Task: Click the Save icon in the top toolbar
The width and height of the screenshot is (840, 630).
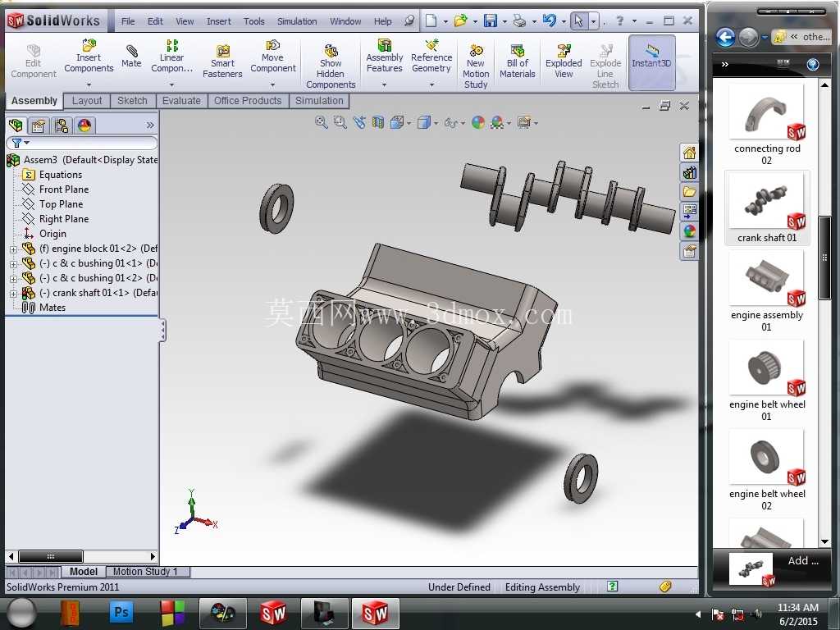Action: 490,21
